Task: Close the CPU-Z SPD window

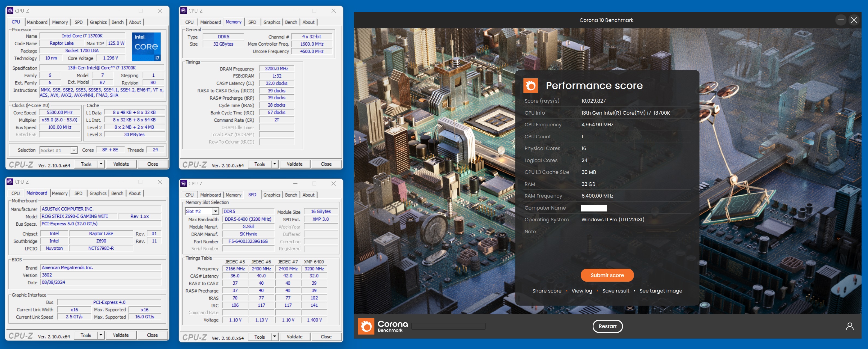Action: 333,184
